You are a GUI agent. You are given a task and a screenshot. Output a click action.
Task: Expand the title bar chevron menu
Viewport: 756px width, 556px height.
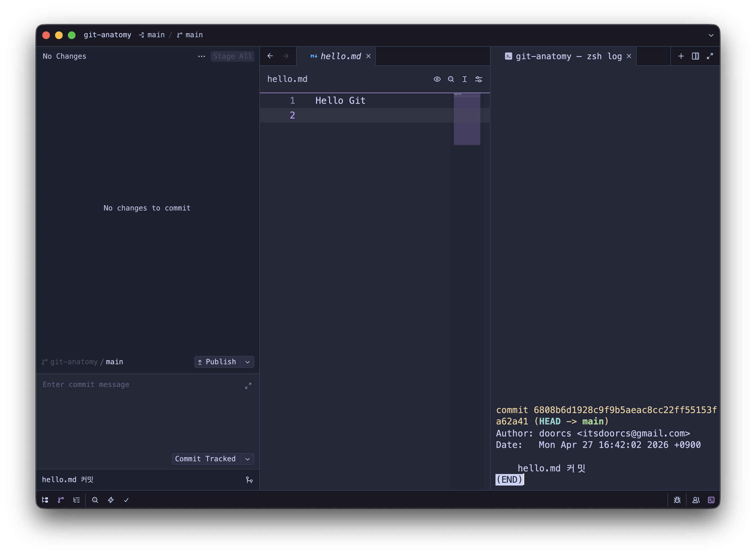pyautogui.click(x=711, y=35)
